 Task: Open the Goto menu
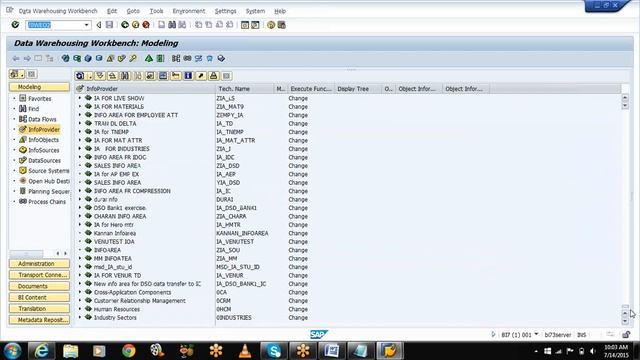click(133, 11)
